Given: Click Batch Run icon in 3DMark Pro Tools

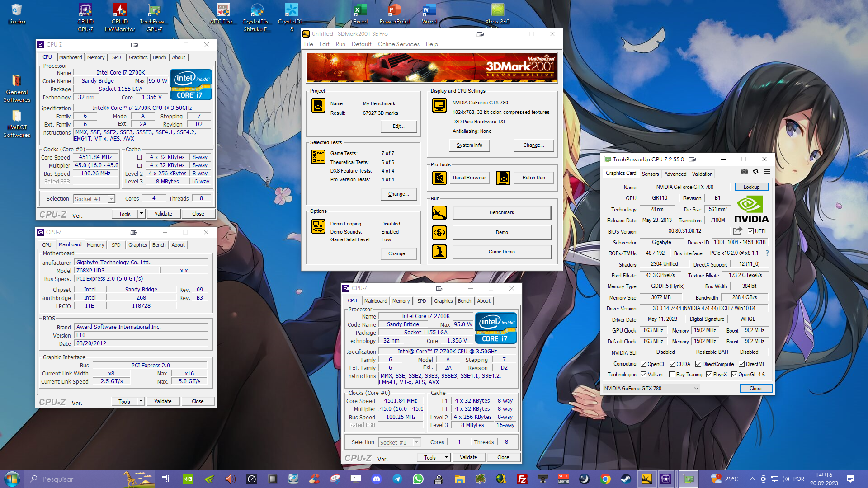Looking at the screenshot, I should tap(503, 178).
